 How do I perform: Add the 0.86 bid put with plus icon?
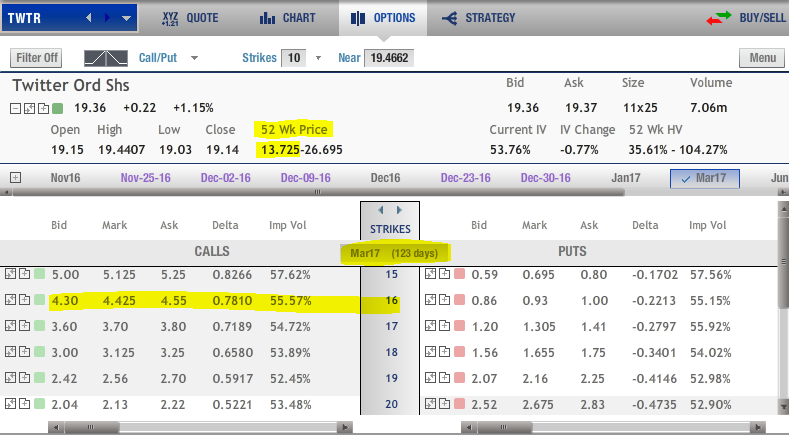pos(444,300)
